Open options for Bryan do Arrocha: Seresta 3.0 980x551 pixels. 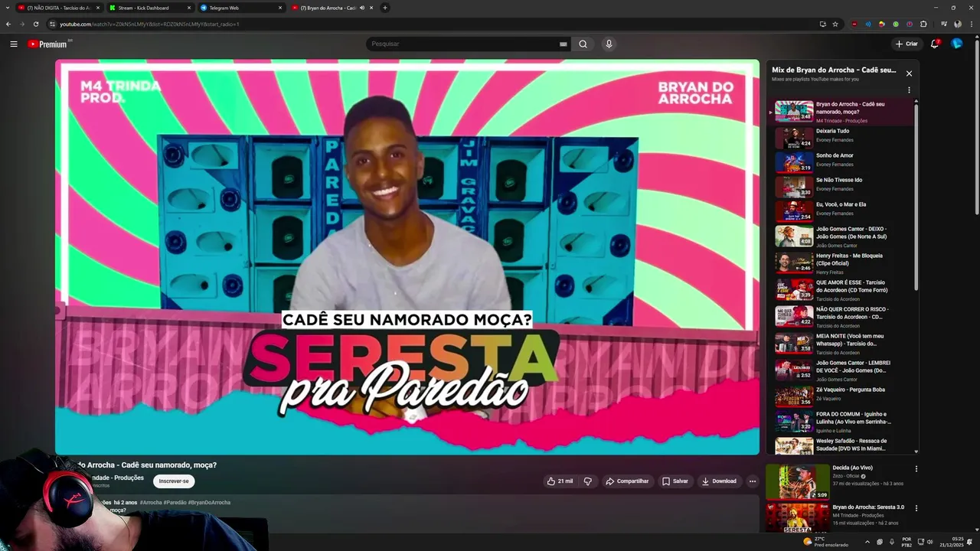click(x=916, y=508)
